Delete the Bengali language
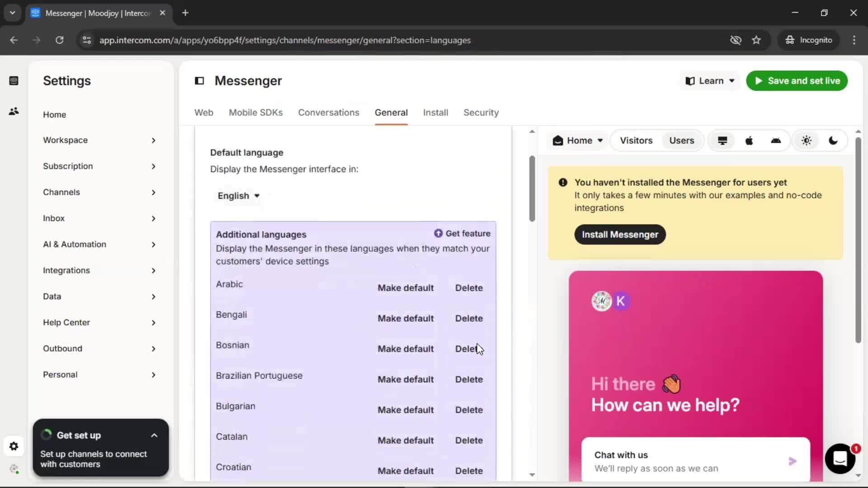Image resolution: width=868 pixels, height=488 pixels. [x=469, y=319]
